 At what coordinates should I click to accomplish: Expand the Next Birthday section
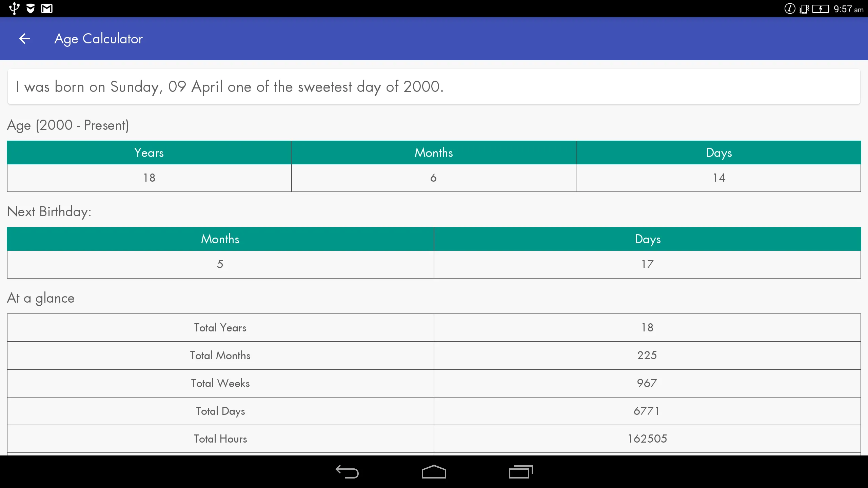(x=49, y=211)
